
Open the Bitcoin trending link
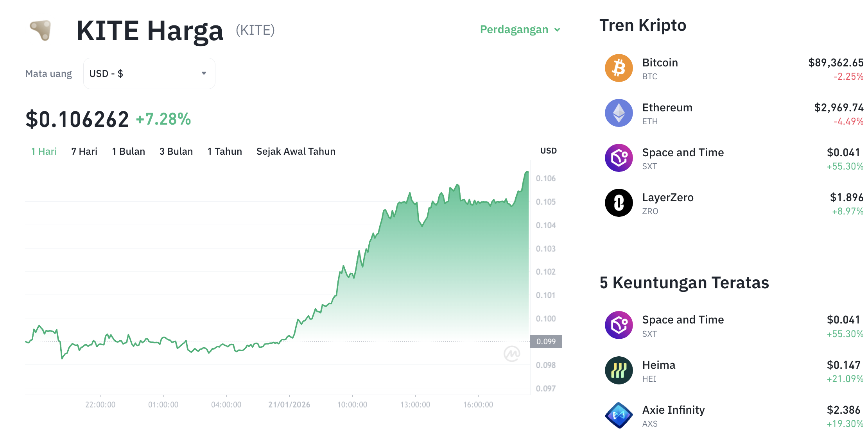click(x=660, y=63)
